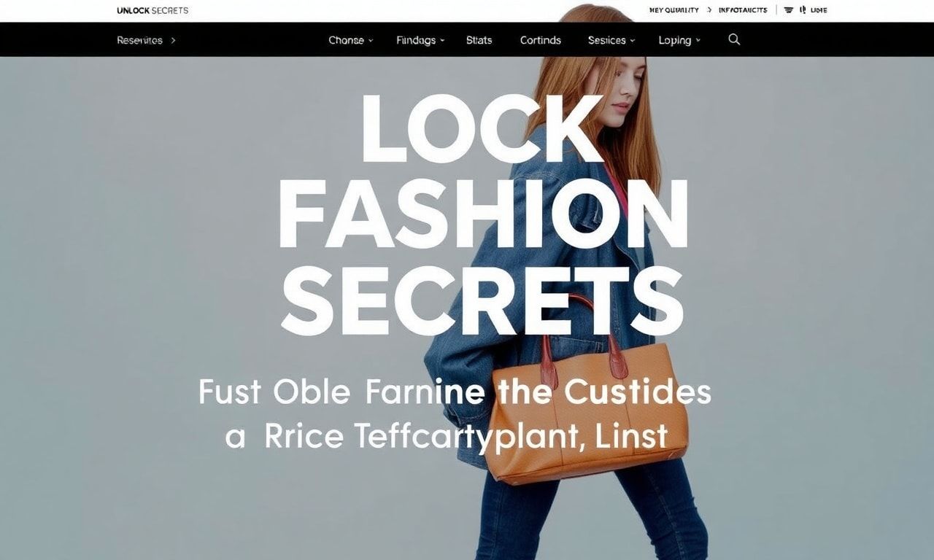The width and height of the screenshot is (934, 560).
Task: Open the first top-right utility link
Action: pyautogui.click(x=674, y=10)
